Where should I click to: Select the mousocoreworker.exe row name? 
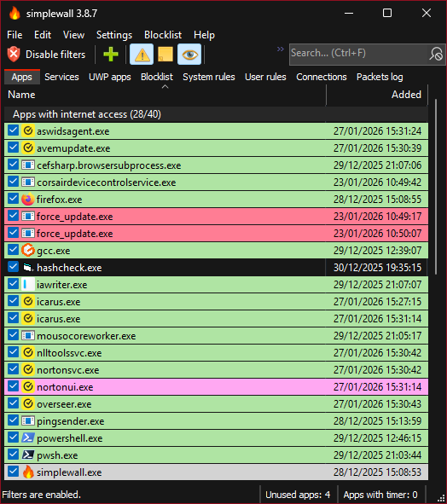[86, 336]
